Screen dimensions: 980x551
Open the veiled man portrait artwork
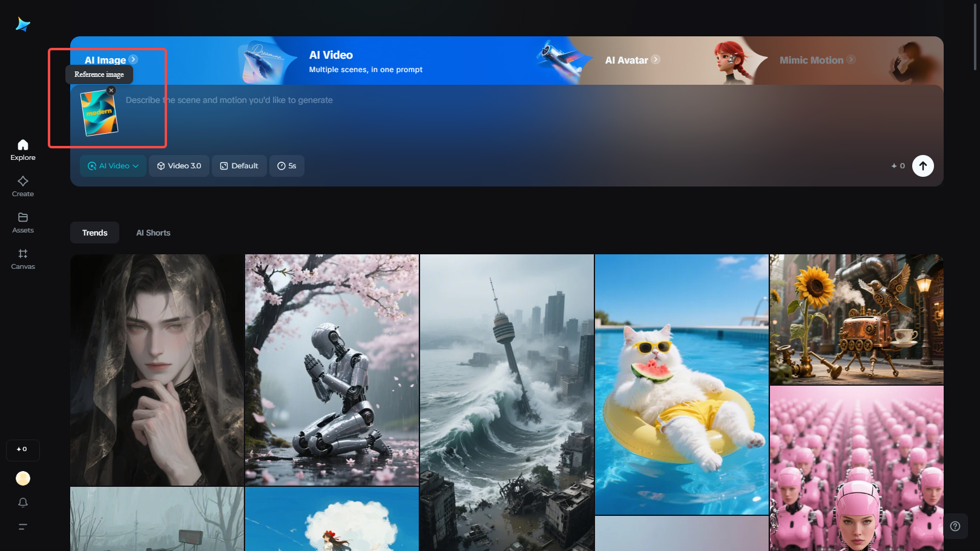pyautogui.click(x=157, y=370)
